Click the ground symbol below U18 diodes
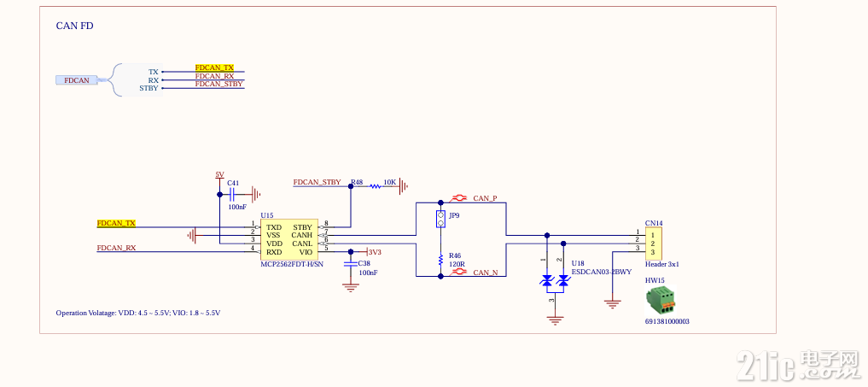The image size is (868, 387). point(555,320)
